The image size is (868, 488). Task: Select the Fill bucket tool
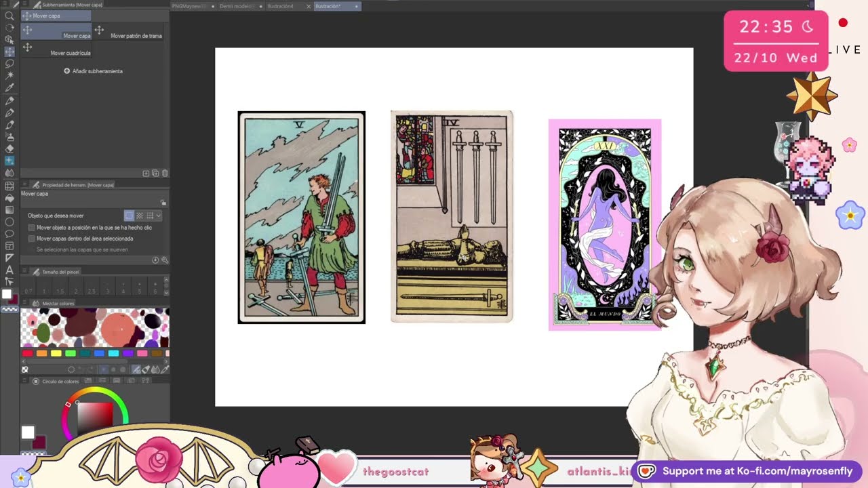9,198
